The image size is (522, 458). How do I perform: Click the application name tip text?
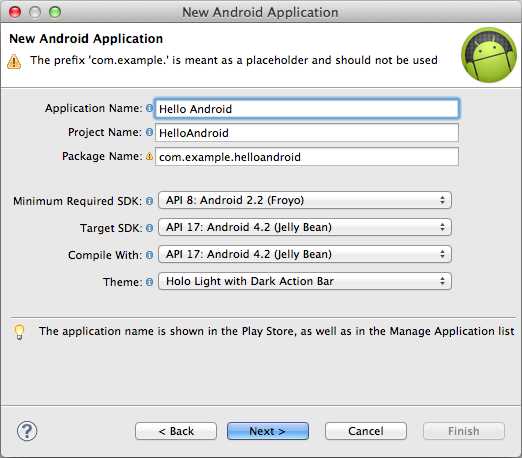coord(276,331)
